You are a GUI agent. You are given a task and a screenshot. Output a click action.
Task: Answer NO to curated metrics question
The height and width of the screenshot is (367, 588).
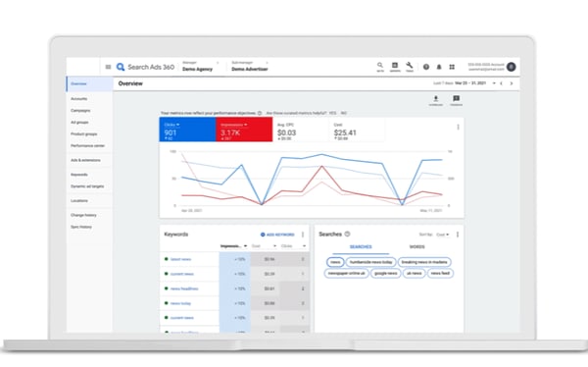(x=344, y=113)
